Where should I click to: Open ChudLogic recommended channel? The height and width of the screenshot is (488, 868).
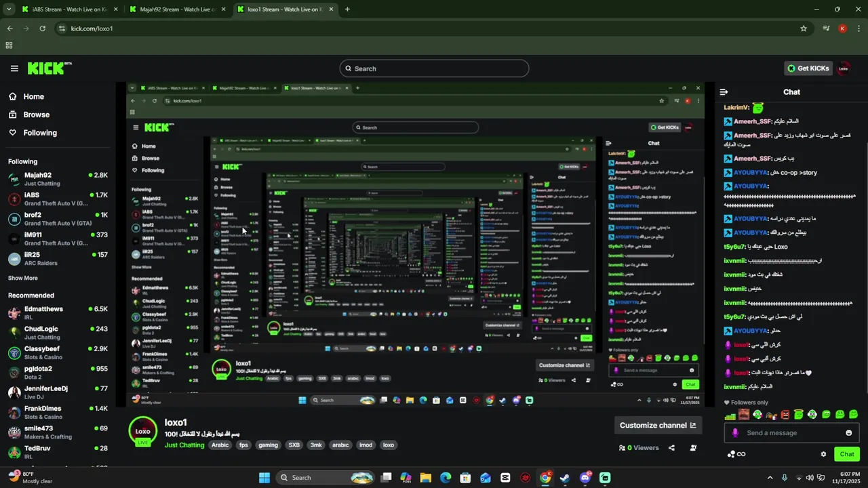click(x=58, y=333)
